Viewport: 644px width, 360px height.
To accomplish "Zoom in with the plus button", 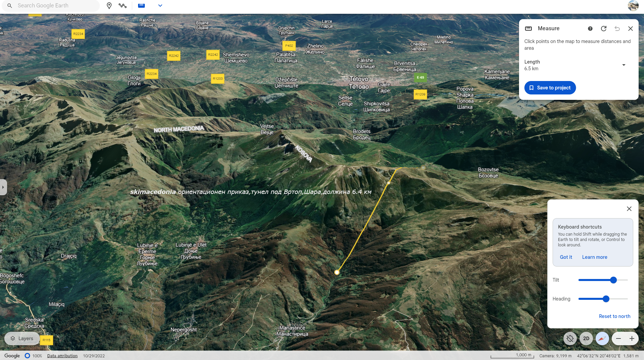I will click(x=632, y=338).
